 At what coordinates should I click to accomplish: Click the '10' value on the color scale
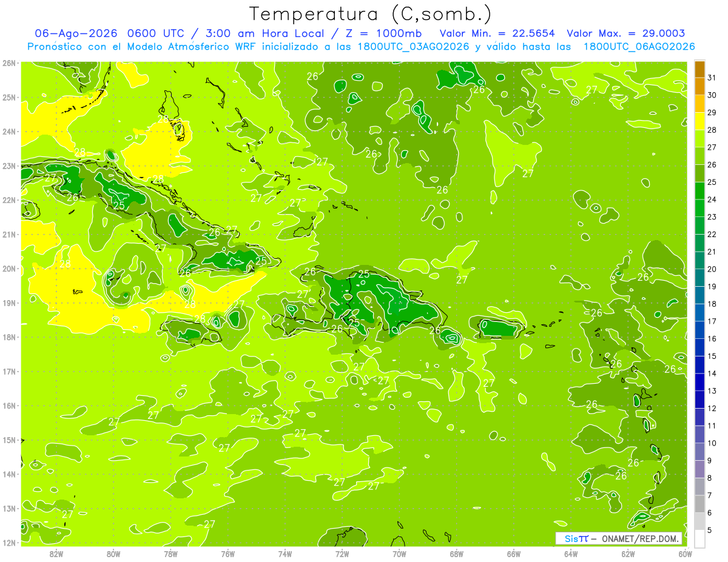[x=712, y=443]
